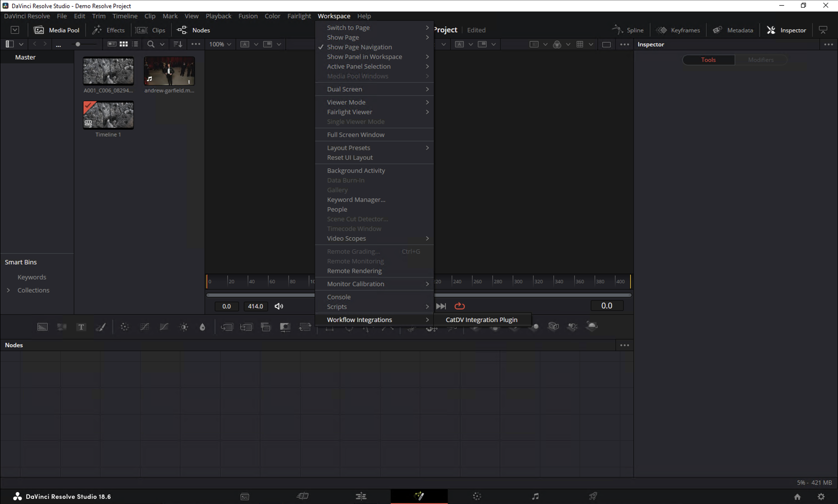Add a Merge tool from the toolbar
838x504 pixels.
227,327
